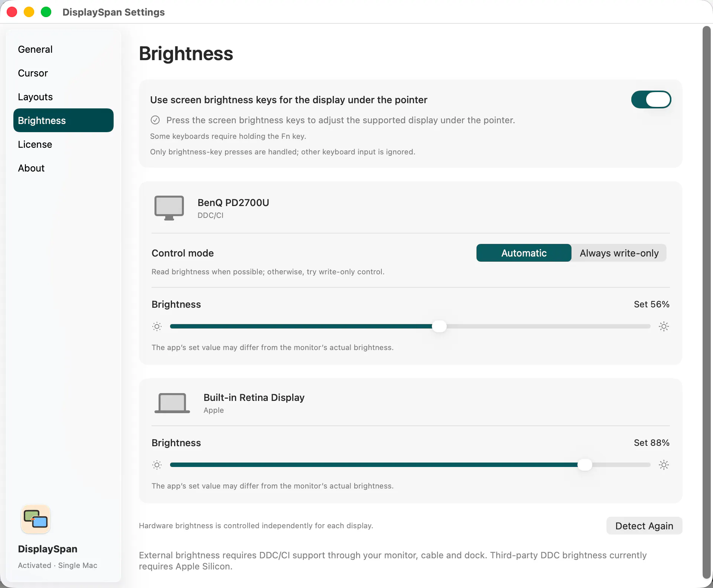Open the Cursor settings section
The image size is (713, 588).
(64, 73)
